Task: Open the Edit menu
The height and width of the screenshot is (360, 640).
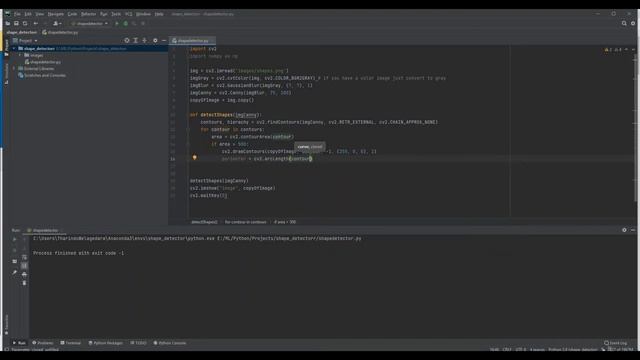Action: click(x=28, y=14)
